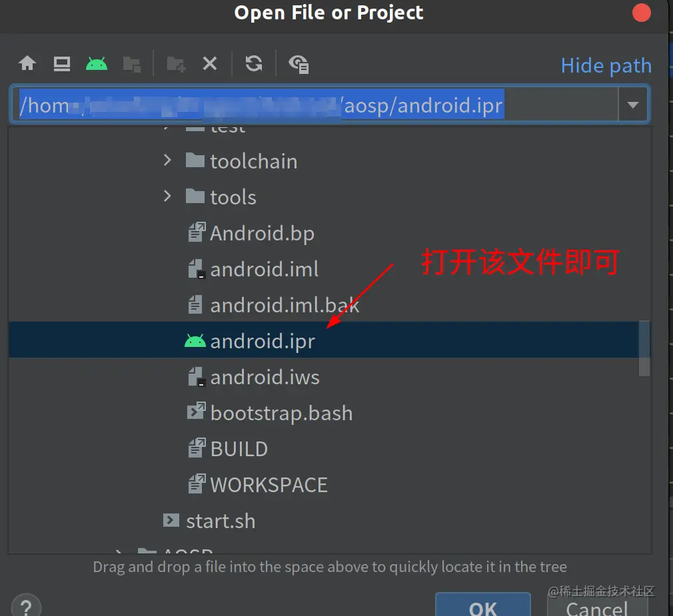Click the delete X toolbar icon
The image size is (673, 616).
[x=210, y=64]
